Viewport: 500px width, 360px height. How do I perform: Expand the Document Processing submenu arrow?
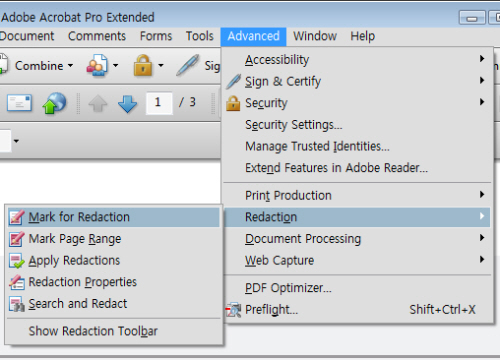[482, 238]
